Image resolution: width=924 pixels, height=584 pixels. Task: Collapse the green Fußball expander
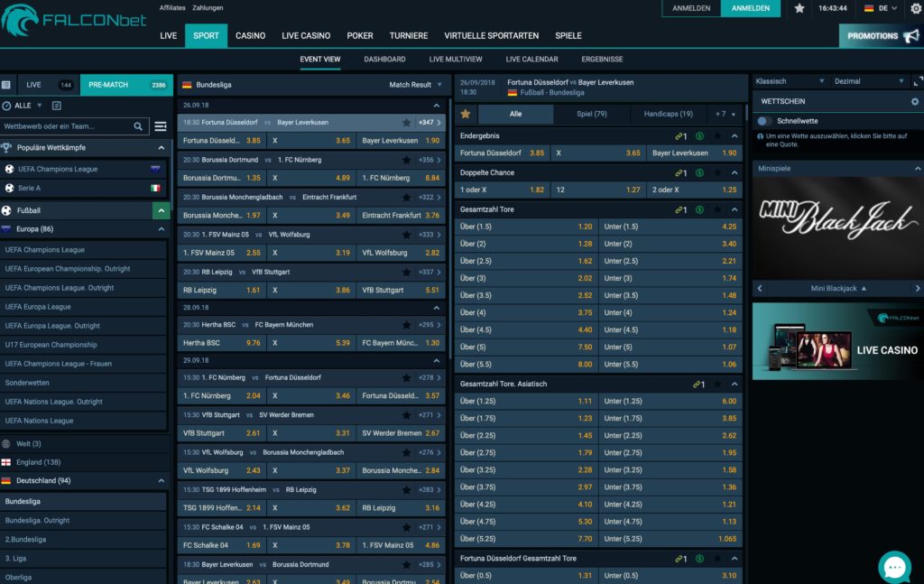click(161, 210)
